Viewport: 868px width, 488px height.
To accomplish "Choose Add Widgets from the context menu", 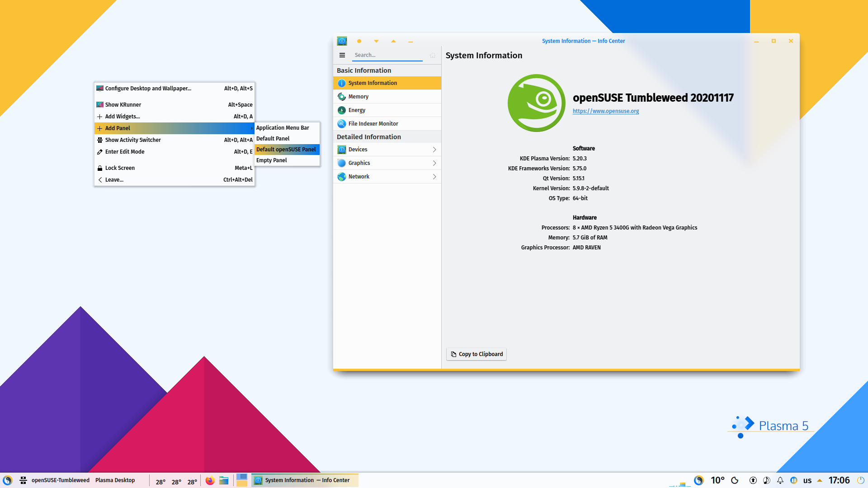I will [x=175, y=117].
